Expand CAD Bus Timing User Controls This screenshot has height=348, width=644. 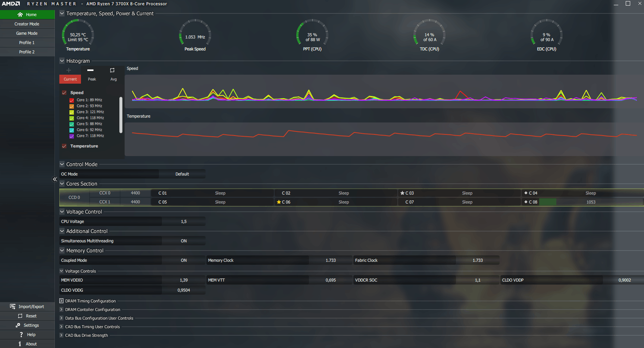[x=62, y=327]
